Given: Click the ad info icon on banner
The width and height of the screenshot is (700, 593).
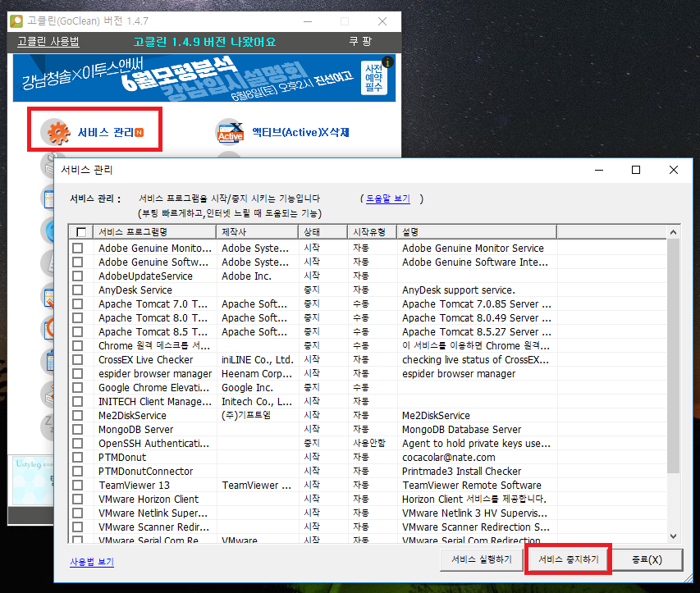Looking at the screenshot, I should pyautogui.click(x=387, y=62).
